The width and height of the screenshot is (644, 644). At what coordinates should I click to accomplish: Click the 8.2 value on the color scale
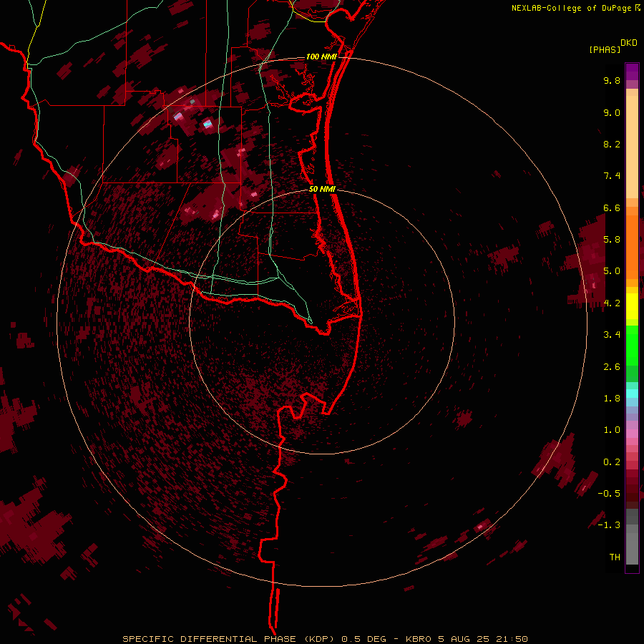point(612,144)
